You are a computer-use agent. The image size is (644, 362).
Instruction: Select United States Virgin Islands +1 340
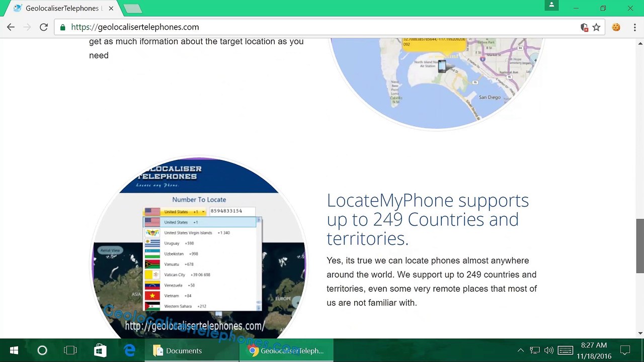[200, 233]
